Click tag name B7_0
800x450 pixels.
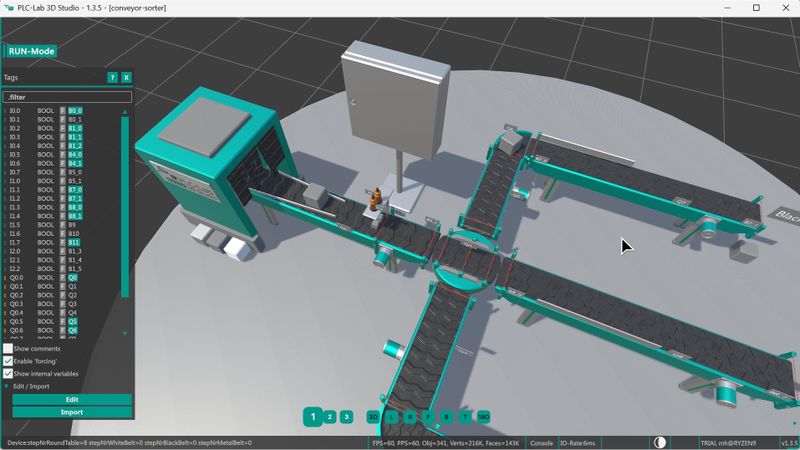point(75,189)
